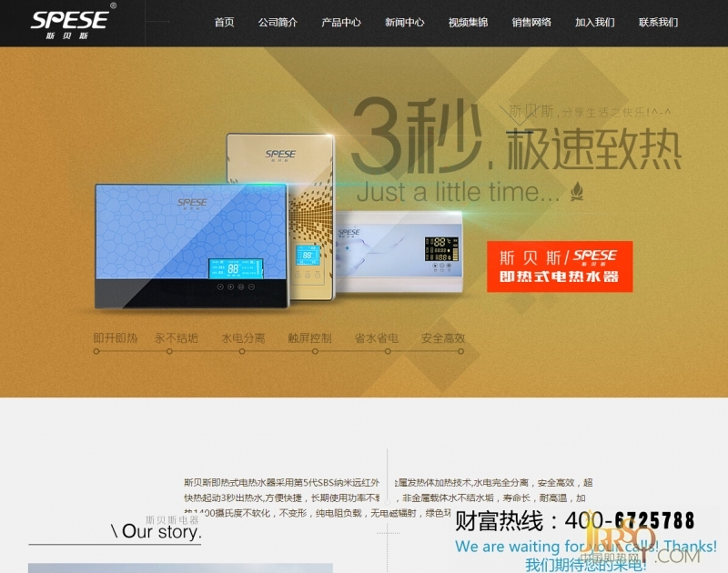
Task: Open the 联系我们 navigation link
Action: click(x=658, y=22)
